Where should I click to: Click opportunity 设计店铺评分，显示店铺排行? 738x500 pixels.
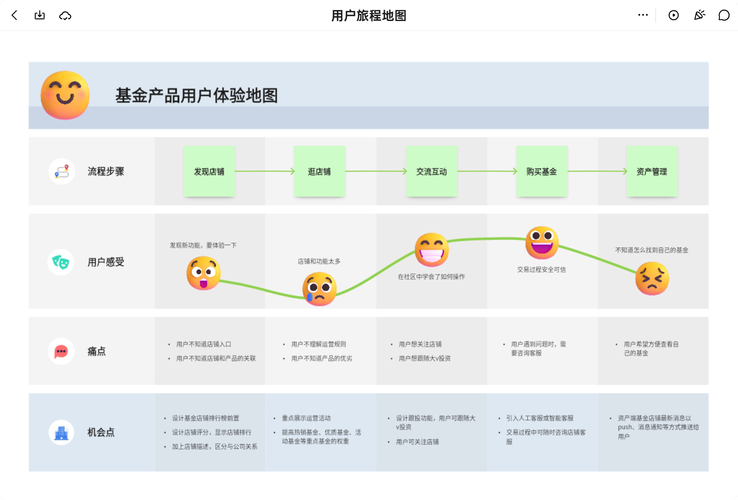coord(212,432)
